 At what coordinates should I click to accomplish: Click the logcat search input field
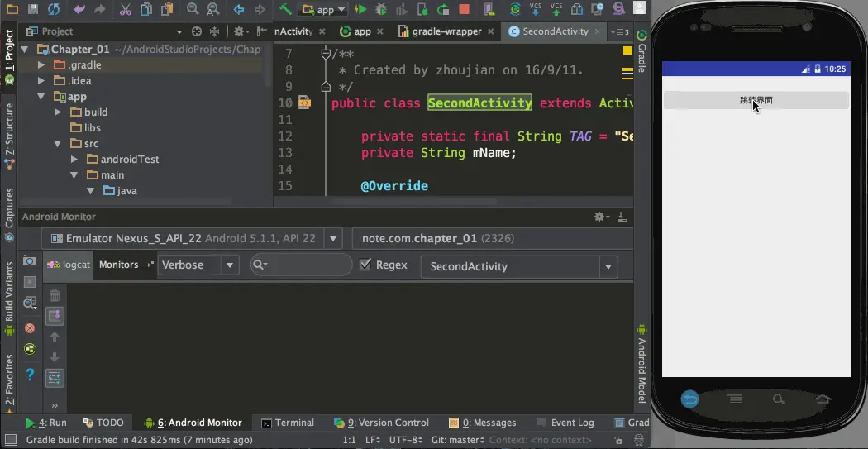coord(301,265)
